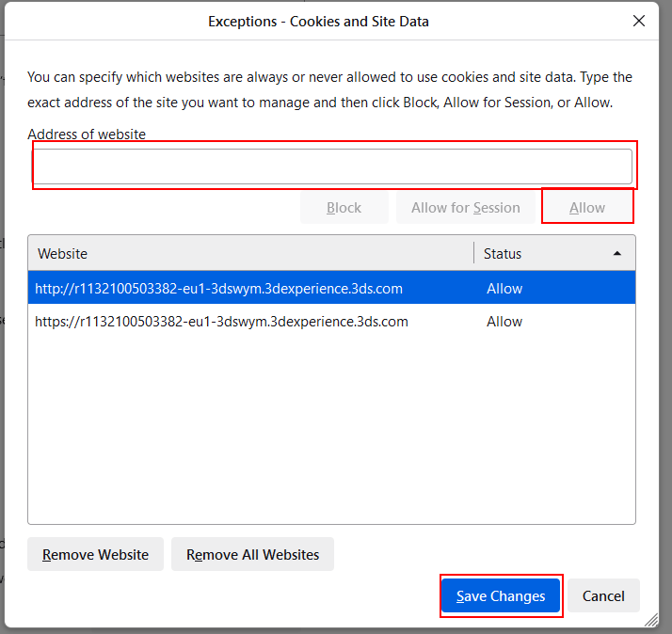This screenshot has width=672, height=634.
Task: Click the Allow for Session button
Action: click(465, 208)
